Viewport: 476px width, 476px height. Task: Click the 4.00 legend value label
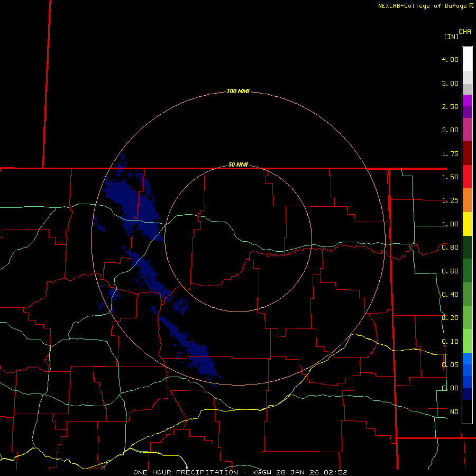[x=450, y=59]
